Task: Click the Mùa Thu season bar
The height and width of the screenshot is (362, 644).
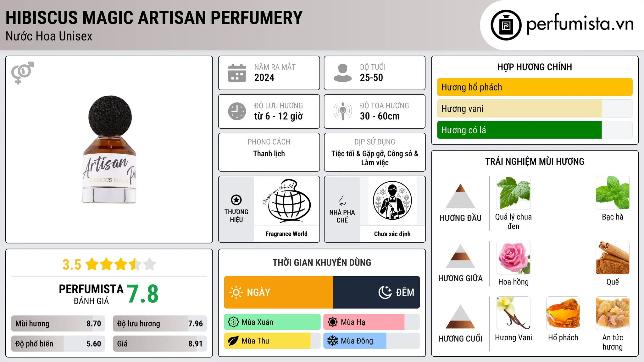Action: [272, 341]
